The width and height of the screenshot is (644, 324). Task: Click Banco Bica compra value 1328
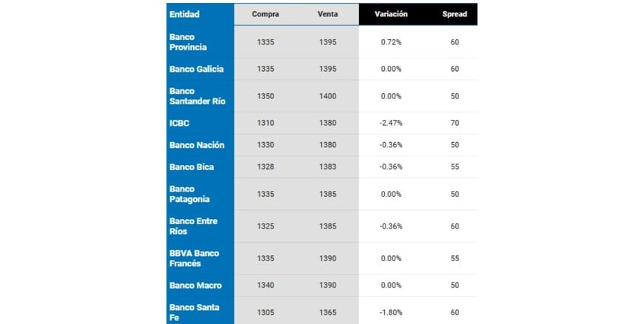265,167
